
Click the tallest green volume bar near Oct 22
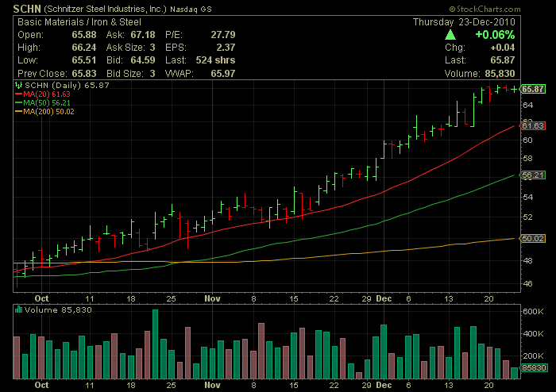(x=156, y=344)
